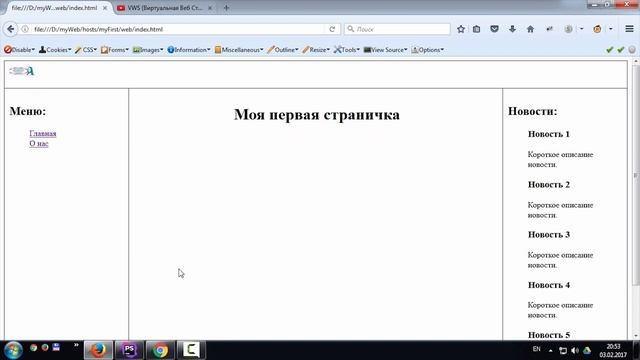Open Camtasia from the taskbar
640x360 pixels.
191,350
